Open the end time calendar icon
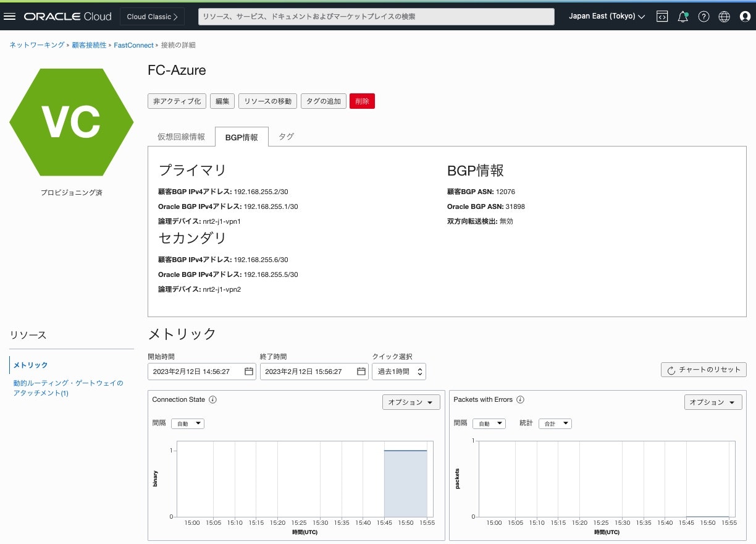756x544 pixels. 361,372
